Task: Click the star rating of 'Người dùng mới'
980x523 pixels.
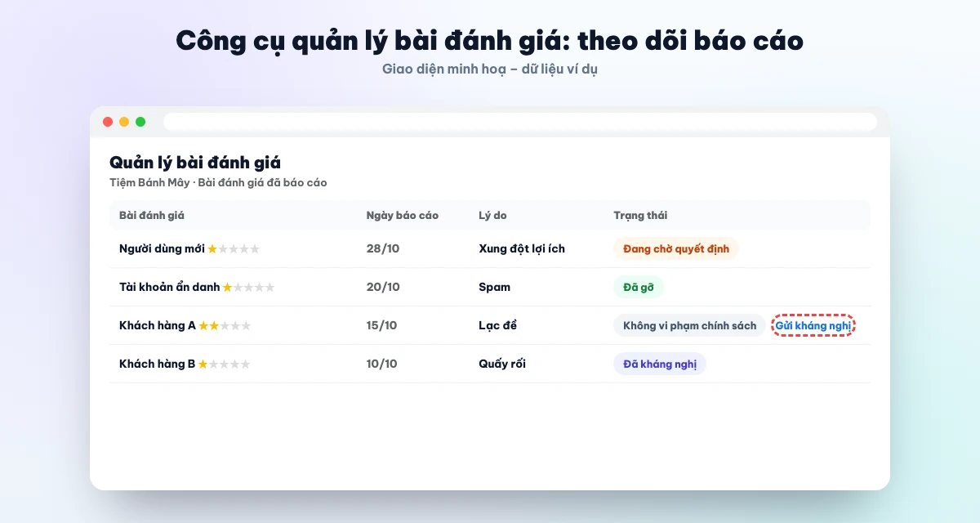Action: pos(234,248)
